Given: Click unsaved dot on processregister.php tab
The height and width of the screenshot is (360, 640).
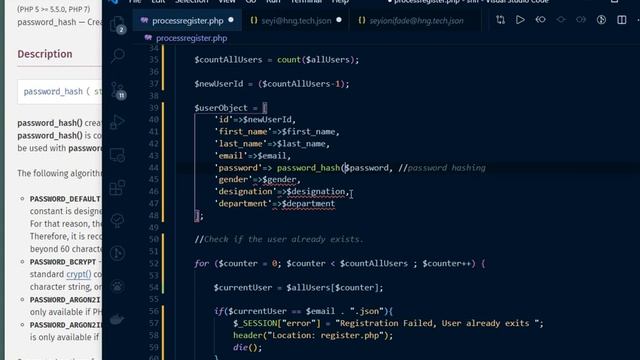Looking at the screenshot, I should (x=231, y=20).
